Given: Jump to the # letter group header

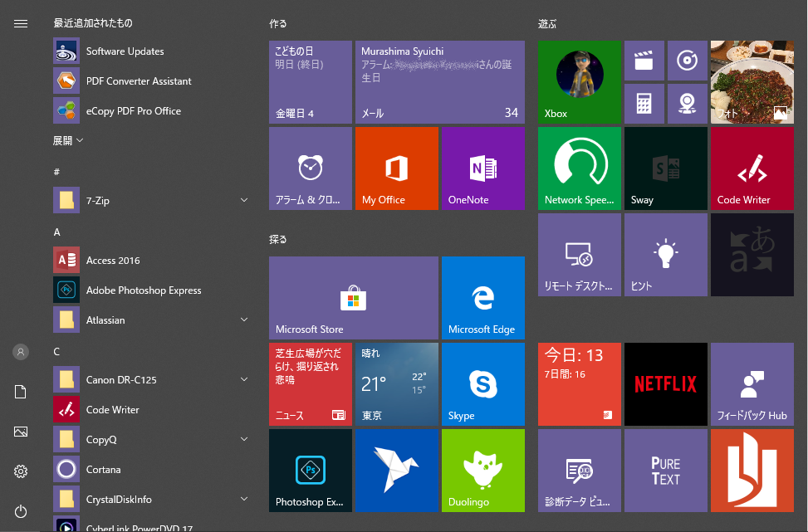Looking at the screenshot, I should 56,172.
